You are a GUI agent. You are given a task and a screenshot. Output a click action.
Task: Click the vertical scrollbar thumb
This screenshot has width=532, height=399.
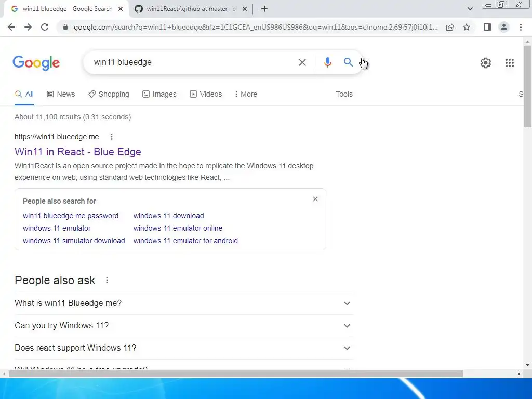[x=527, y=87]
